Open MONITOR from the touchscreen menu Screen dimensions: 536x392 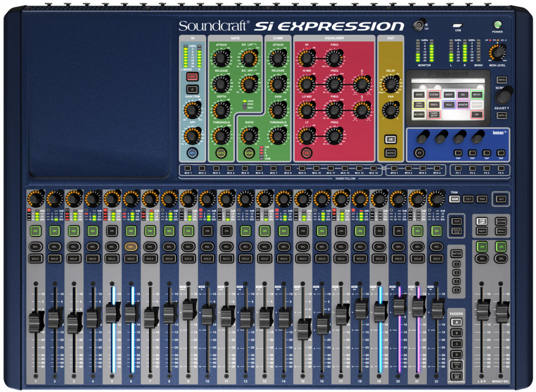463,105
